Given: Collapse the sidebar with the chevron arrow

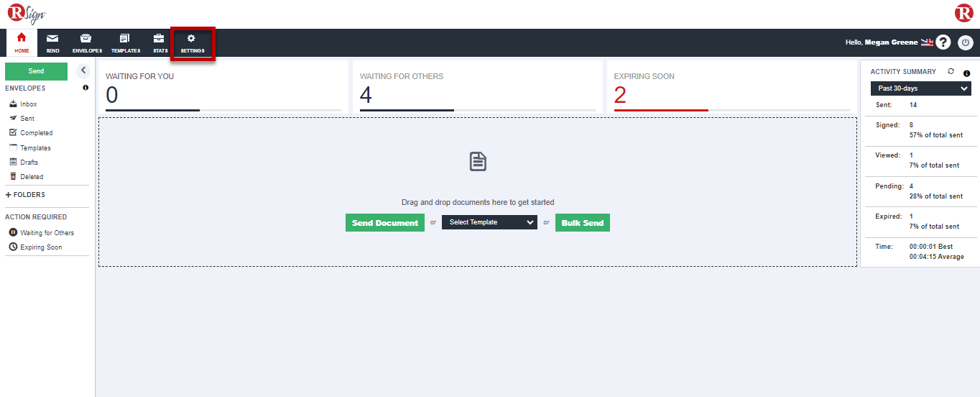Looking at the screenshot, I should coord(83,70).
